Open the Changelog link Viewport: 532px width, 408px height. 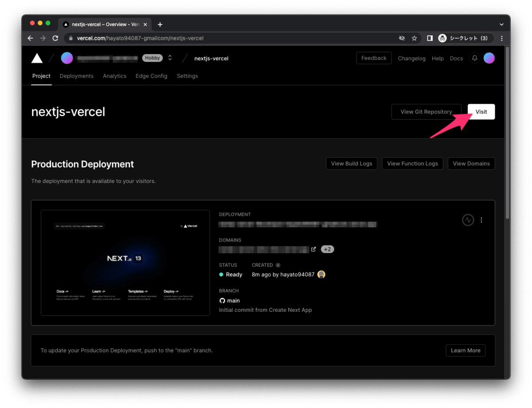tap(411, 58)
